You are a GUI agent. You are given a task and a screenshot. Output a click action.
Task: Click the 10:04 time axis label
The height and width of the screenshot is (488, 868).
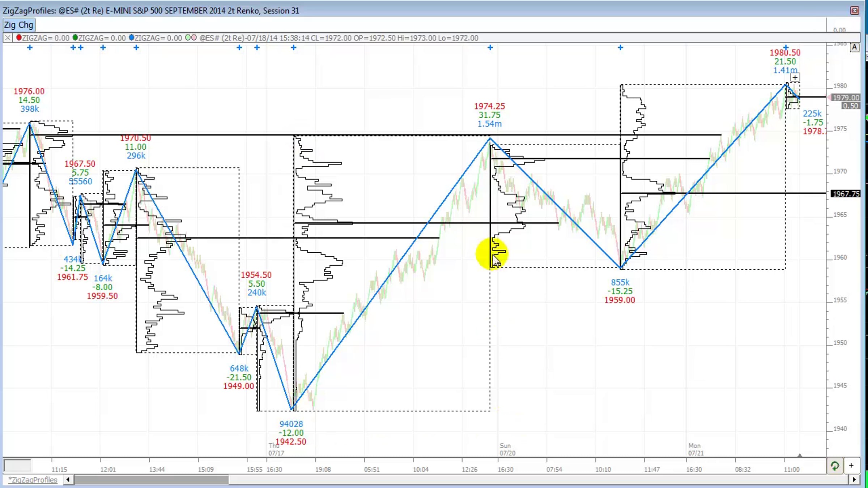[421, 470]
